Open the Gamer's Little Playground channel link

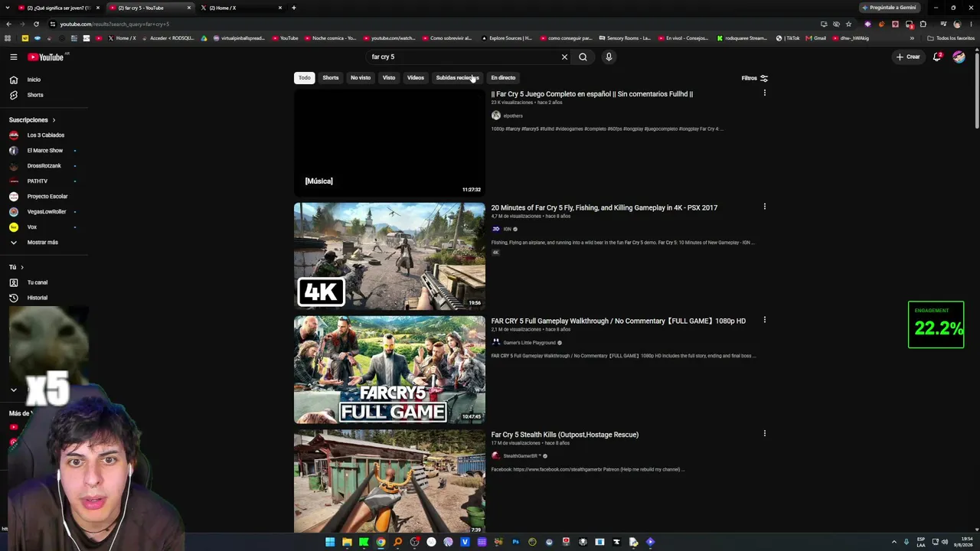(529, 343)
